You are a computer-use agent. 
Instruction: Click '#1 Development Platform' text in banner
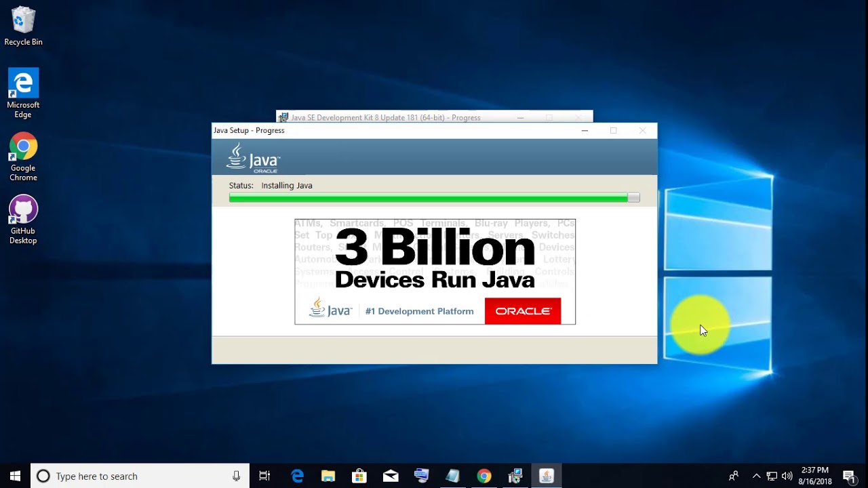pos(419,311)
